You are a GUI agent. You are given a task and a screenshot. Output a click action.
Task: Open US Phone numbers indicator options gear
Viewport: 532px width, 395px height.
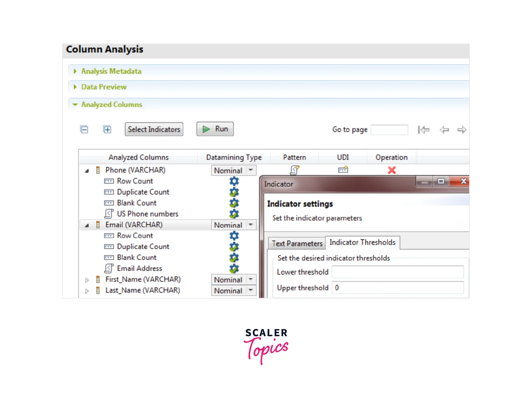coord(234,214)
